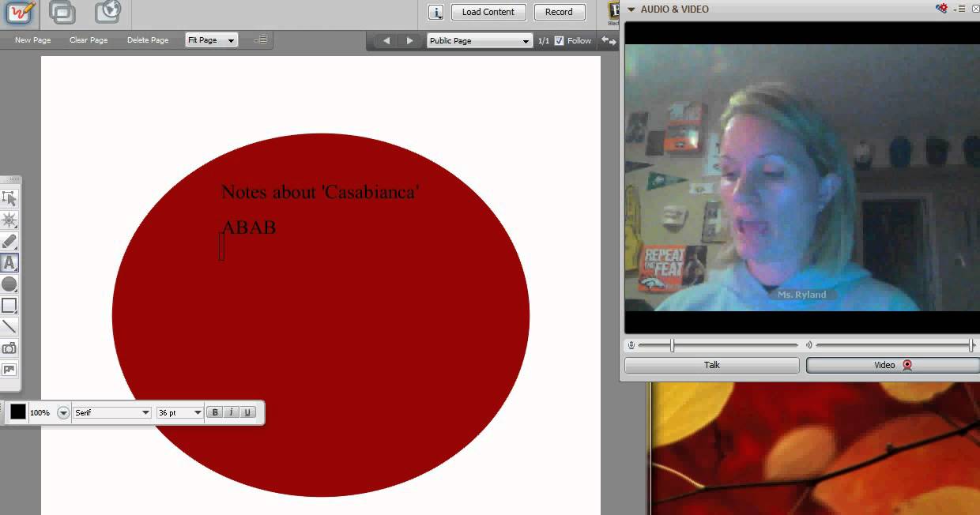Select the filled Ellipse tool
This screenshot has width=980, height=515.
tap(9, 284)
